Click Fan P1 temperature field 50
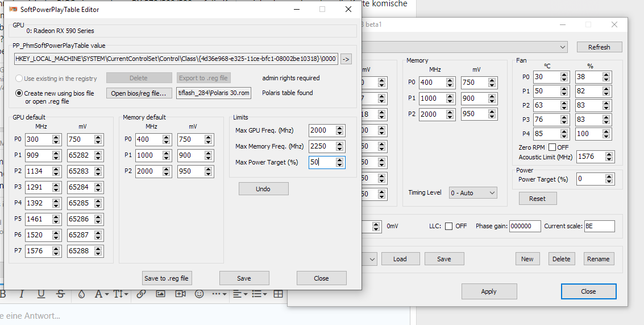Image resolution: width=644 pixels, height=325 pixels. [x=547, y=91]
